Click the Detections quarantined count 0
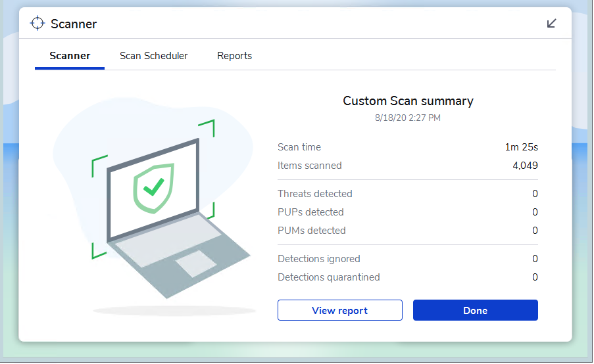Screen dimensions: 594x364 535,277
